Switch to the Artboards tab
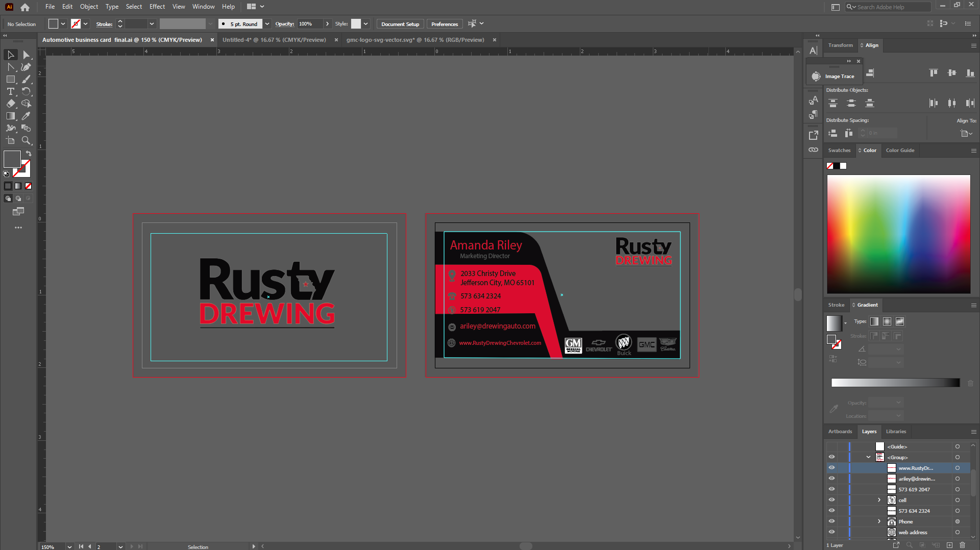 point(840,432)
